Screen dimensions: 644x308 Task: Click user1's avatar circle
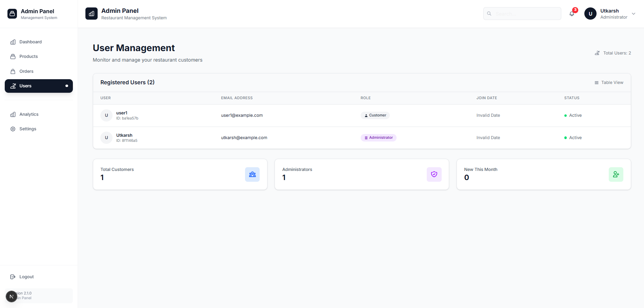(x=106, y=115)
